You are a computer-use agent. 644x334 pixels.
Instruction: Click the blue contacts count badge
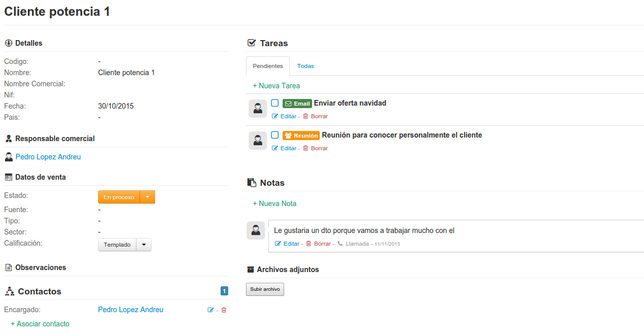tap(224, 291)
